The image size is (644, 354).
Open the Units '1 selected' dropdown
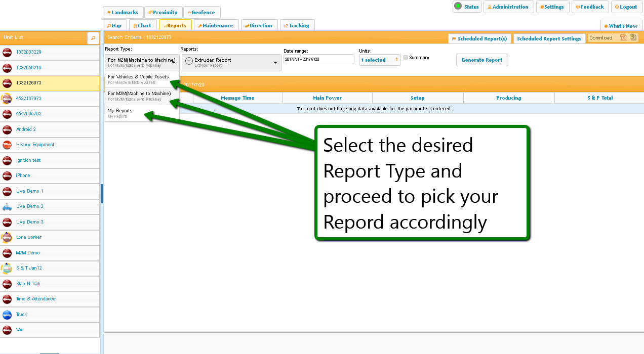pos(379,60)
